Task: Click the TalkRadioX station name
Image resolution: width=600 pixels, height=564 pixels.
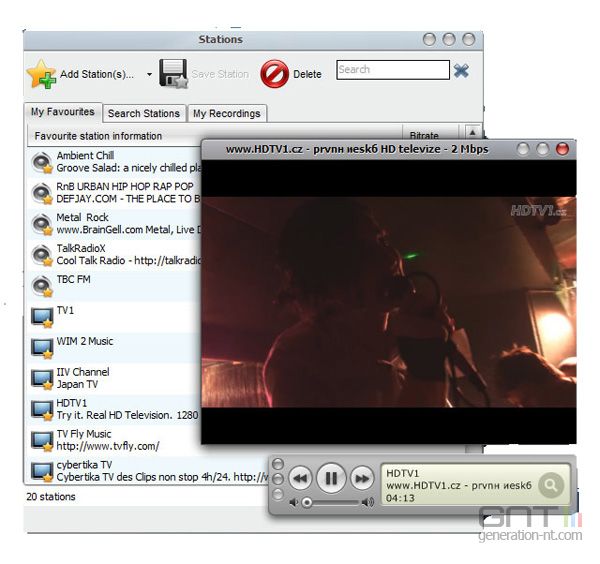Action: (x=81, y=248)
